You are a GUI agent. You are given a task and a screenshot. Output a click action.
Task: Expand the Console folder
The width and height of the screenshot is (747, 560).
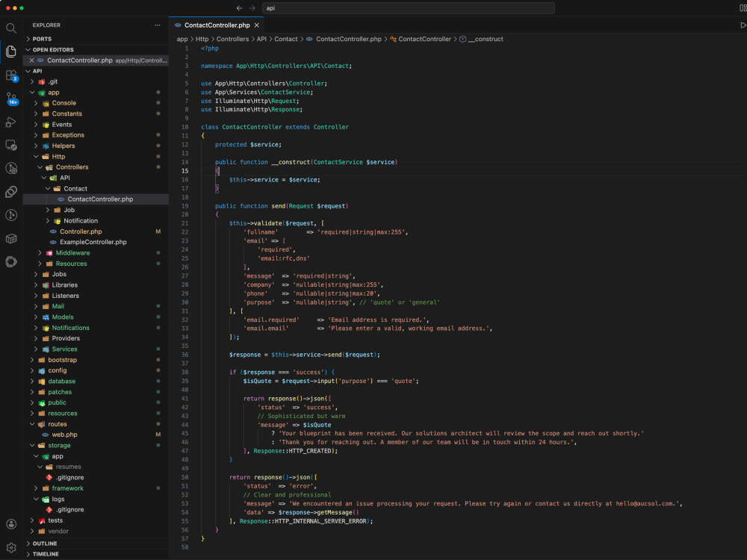click(96, 103)
